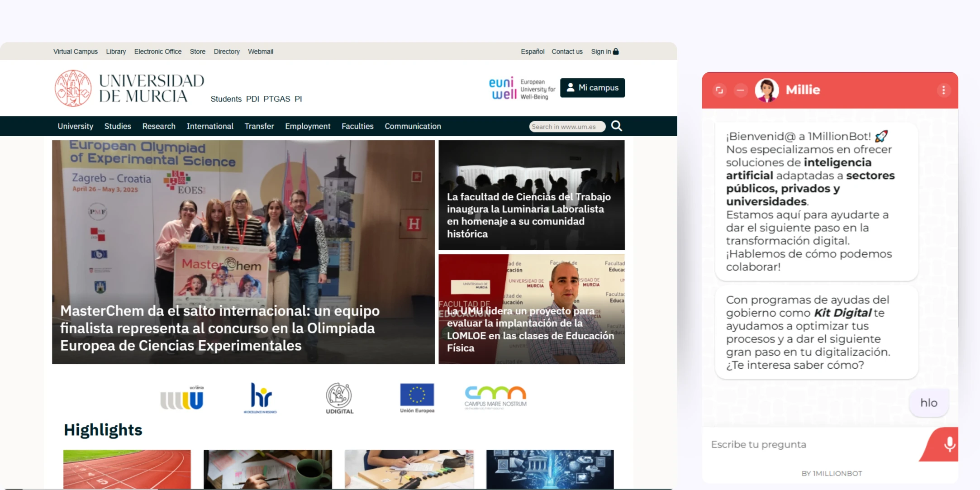Switch language to Español
This screenshot has height=490, width=980.
(532, 52)
